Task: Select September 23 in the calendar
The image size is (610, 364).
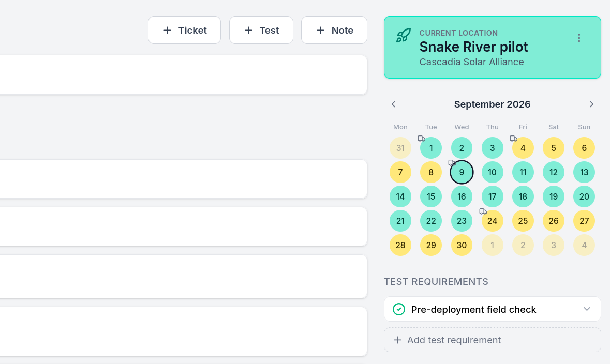Action: pyautogui.click(x=462, y=221)
